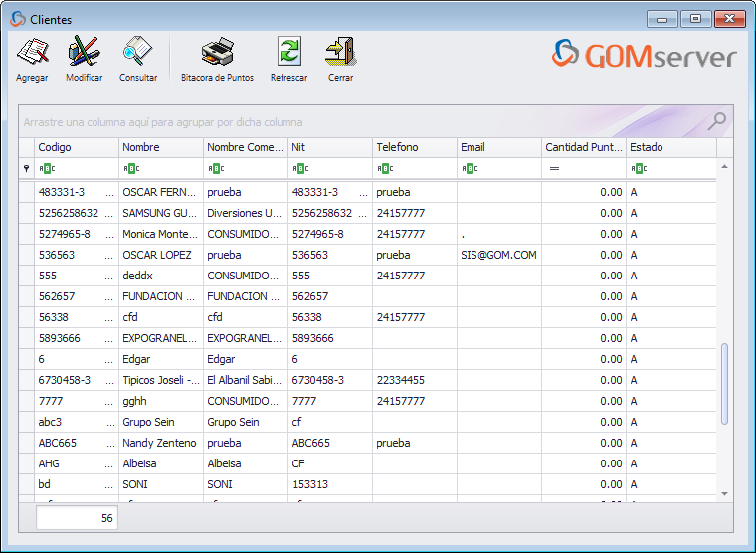Select the Diversiones U... commercial name cell
The height and width of the screenshot is (553, 756).
pos(246,213)
